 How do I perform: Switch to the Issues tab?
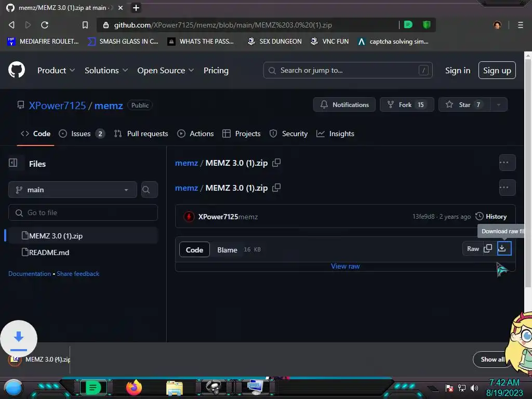click(x=82, y=134)
